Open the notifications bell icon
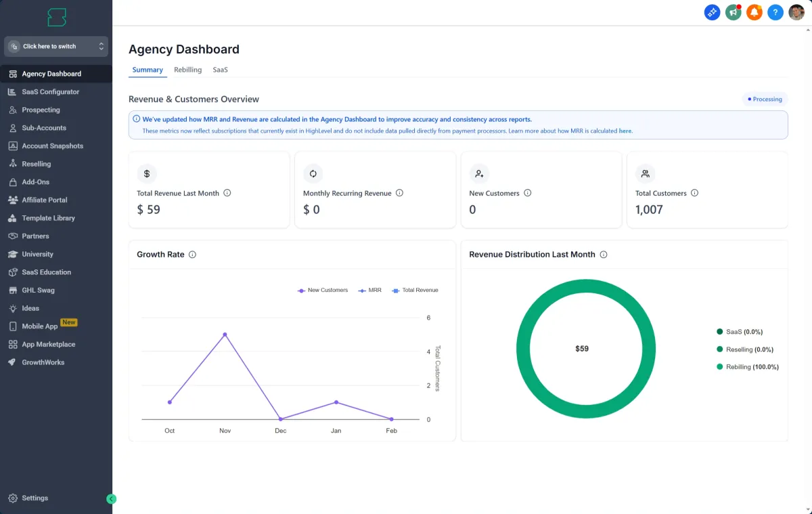The image size is (812, 514). tap(754, 12)
